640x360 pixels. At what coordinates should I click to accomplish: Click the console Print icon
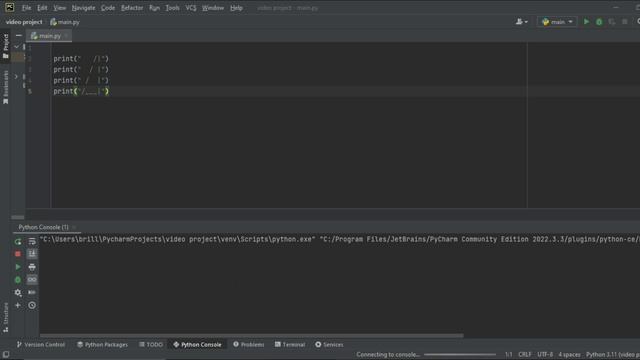pos(32,267)
